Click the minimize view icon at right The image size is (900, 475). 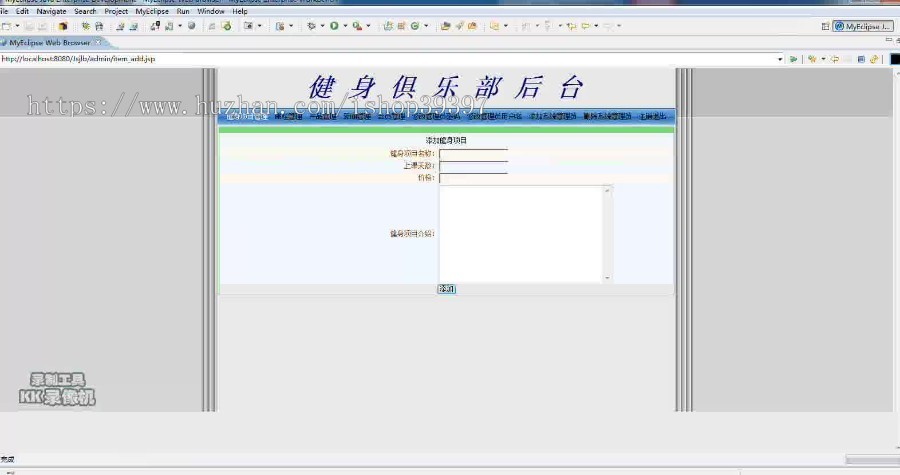tap(889, 40)
